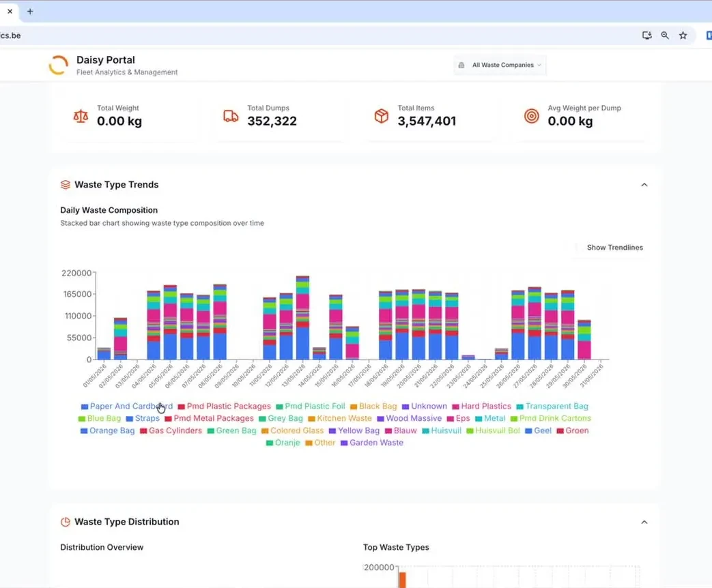Toggle the Hard Plastics legend entry
712x588 pixels.
482,406
